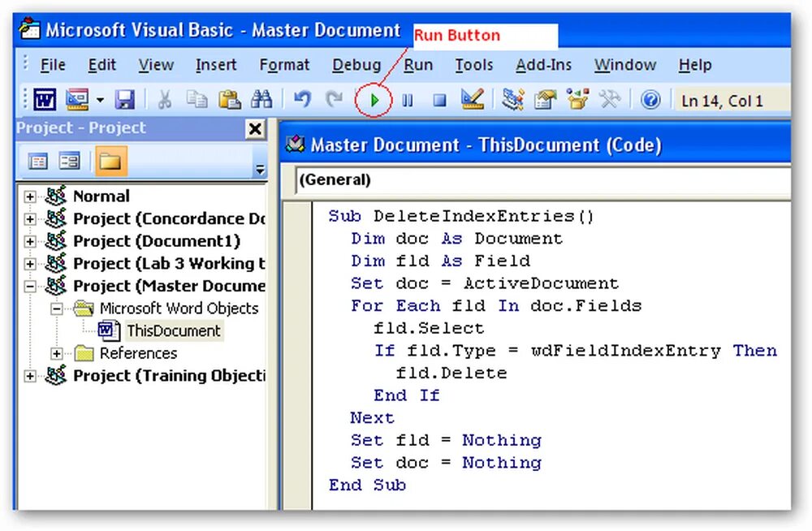
Task: Open the View menu
Action: 156,65
